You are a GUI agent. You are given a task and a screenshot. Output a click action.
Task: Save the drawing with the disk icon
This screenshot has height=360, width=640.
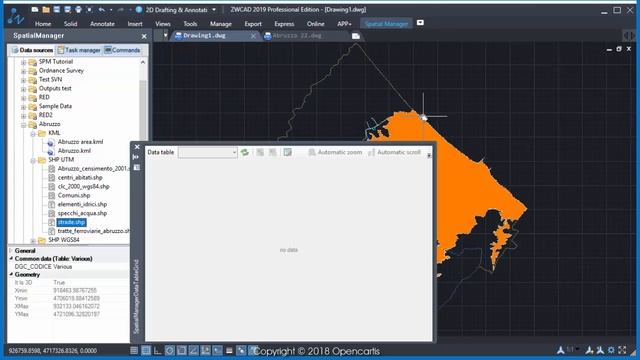pyautogui.click(x=57, y=9)
